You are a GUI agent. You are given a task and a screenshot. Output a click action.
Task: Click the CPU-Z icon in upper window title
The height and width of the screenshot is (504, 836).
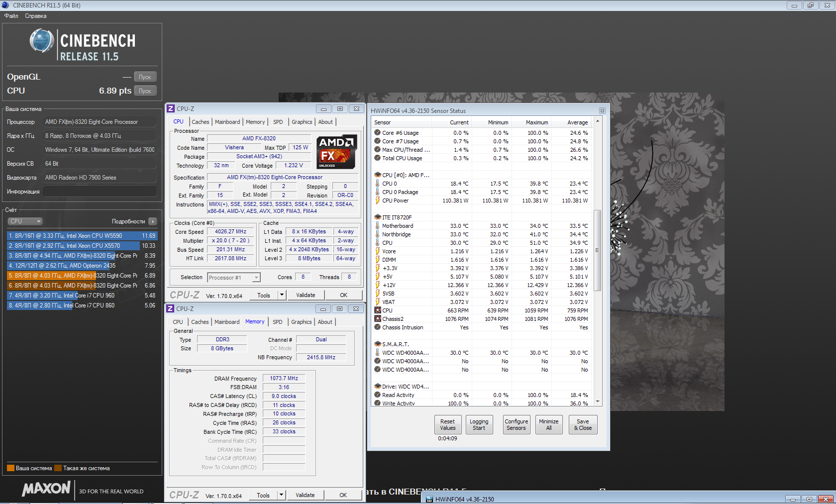click(171, 108)
